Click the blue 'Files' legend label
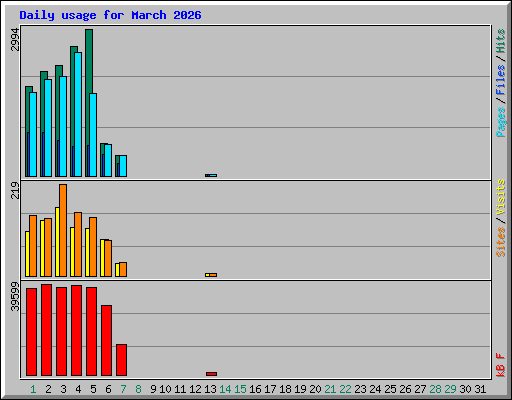The width and height of the screenshot is (512, 400). [x=501, y=79]
